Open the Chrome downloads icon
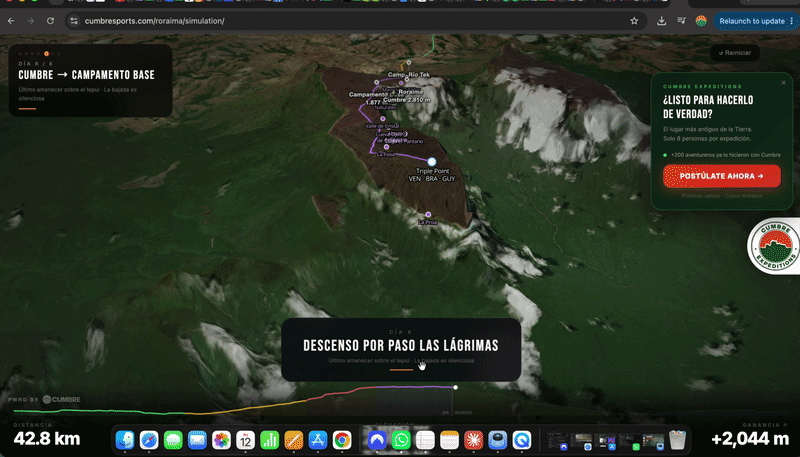Viewport: 800px width, 457px height. 661,21
